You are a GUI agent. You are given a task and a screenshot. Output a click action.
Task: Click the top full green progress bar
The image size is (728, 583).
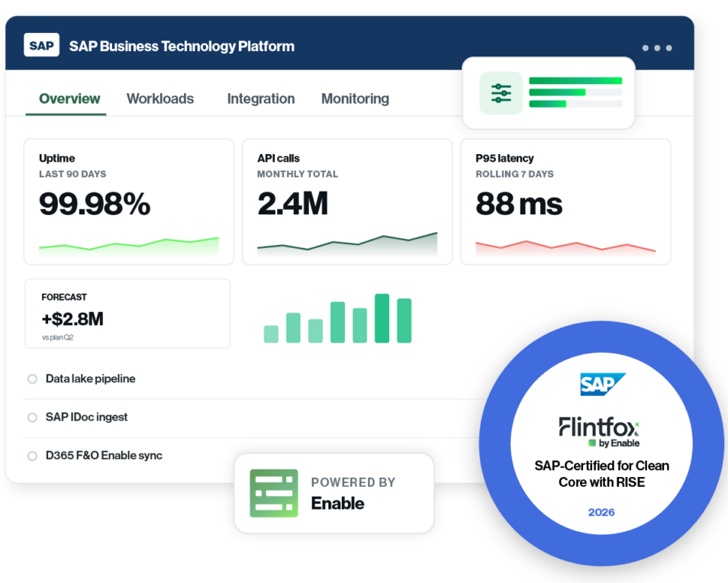(x=575, y=81)
